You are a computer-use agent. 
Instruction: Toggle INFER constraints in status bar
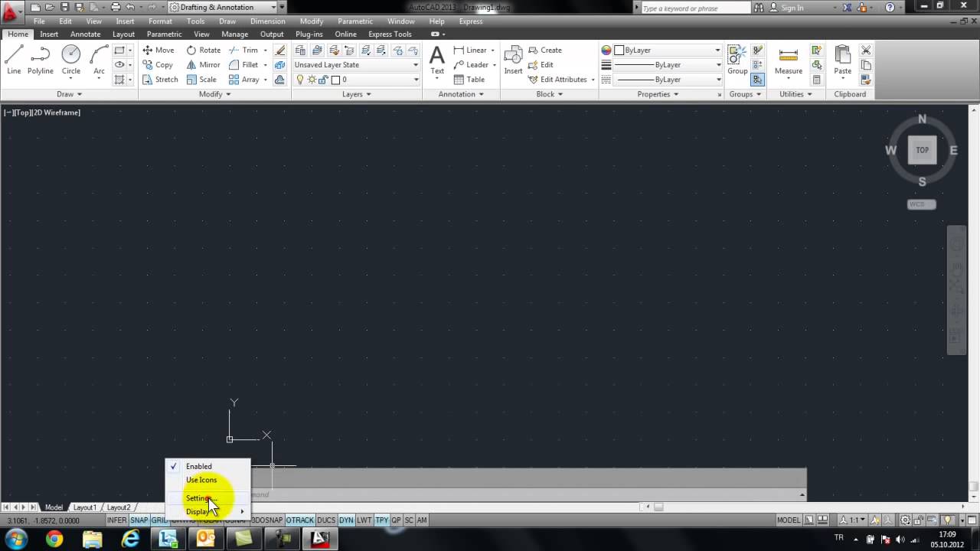coord(117,520)
